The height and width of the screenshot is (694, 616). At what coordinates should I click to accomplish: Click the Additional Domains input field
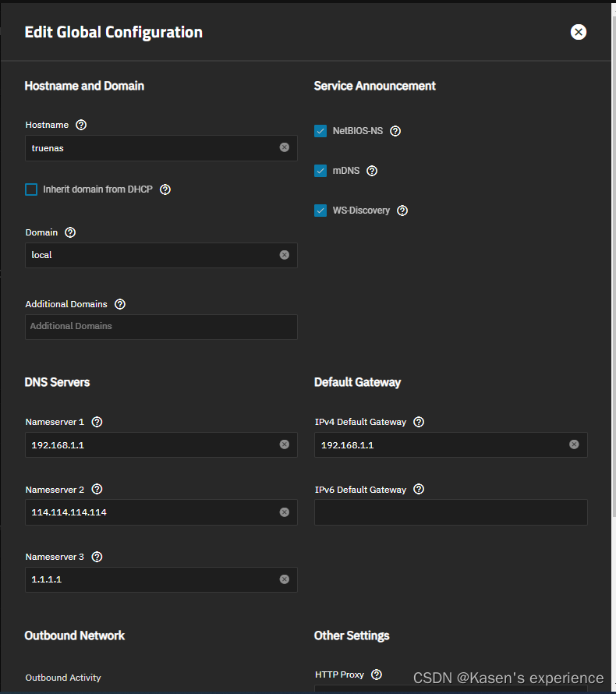coord(161,327)
